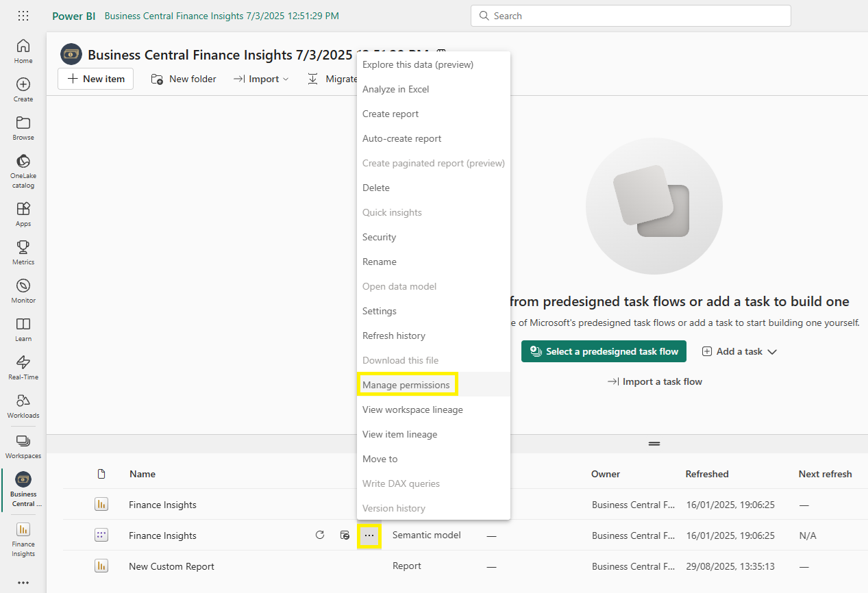Viewport: 868px width, 593px height.
Task: Click schedule refresh icon on semantic model
Action: pos(345,535)
